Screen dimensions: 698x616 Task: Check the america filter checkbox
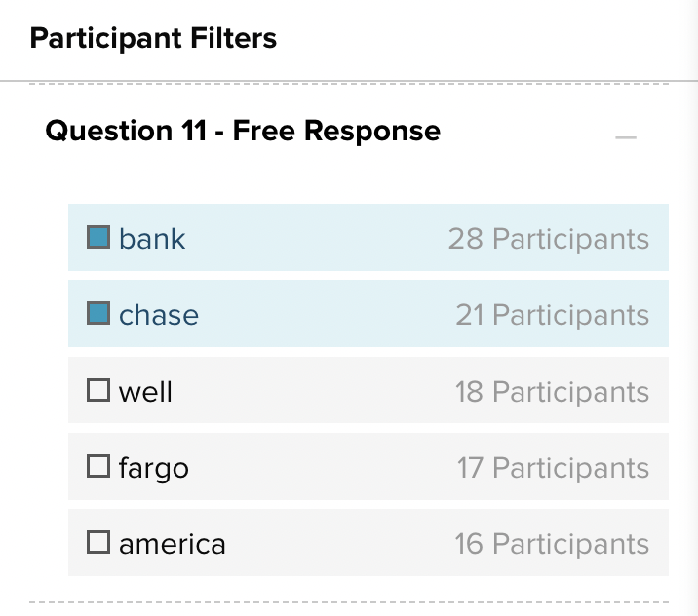pos(98,542)
